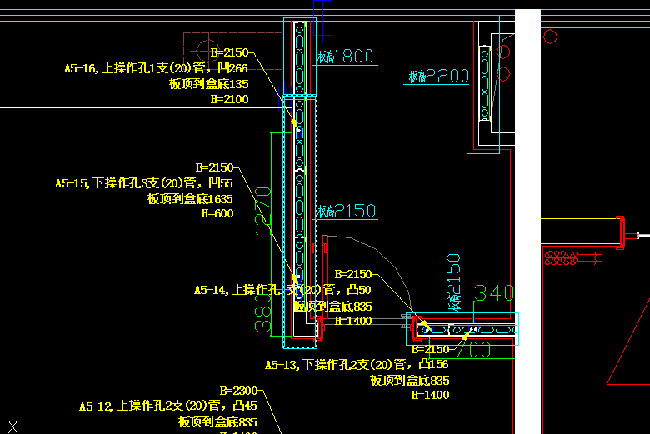The image size is (650, 434).
Task: Pick the A5-15 下操作孔 annotation text
Action: coord(144,183)
